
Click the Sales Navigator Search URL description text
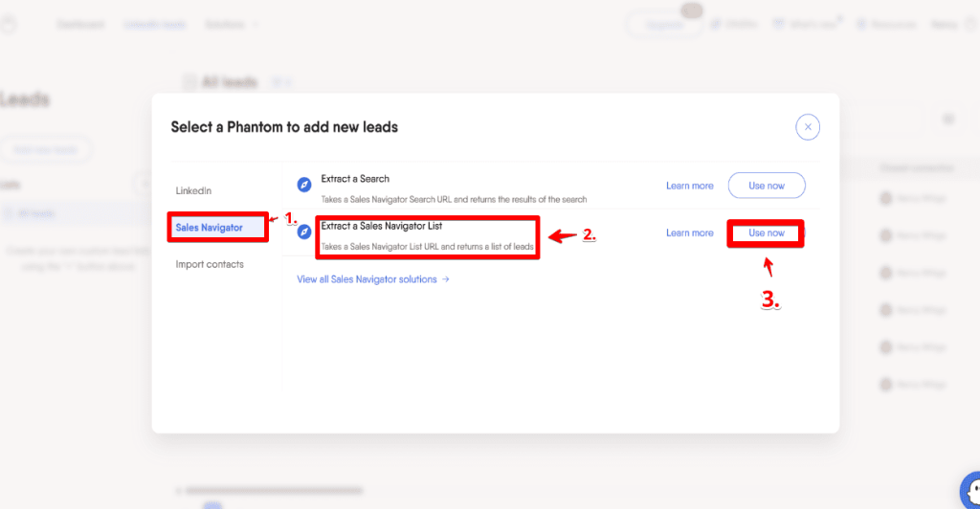[x=454, y=200]
